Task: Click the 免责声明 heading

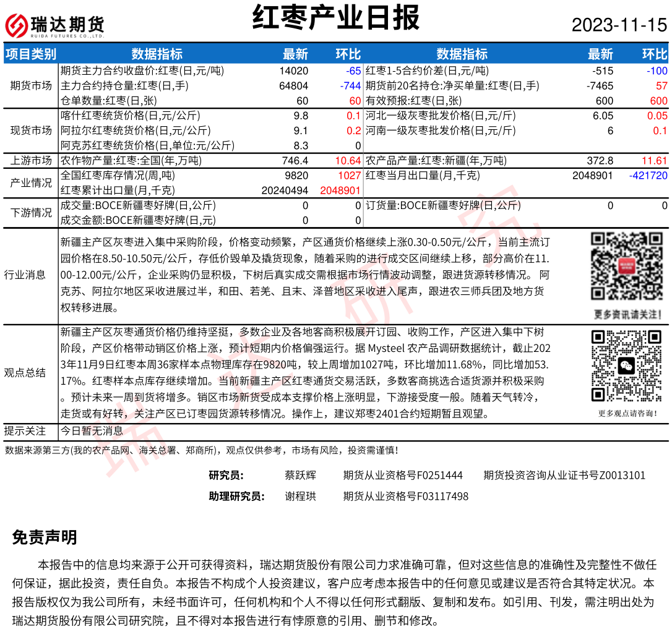Action: tap(45, 537)
